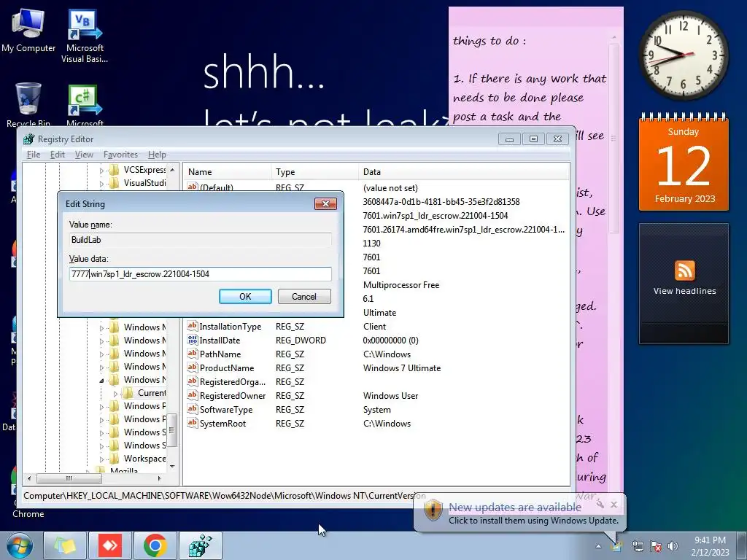
Task: Click the '0x00000000 (0)' data value
Action: click(x=391, y=340)
